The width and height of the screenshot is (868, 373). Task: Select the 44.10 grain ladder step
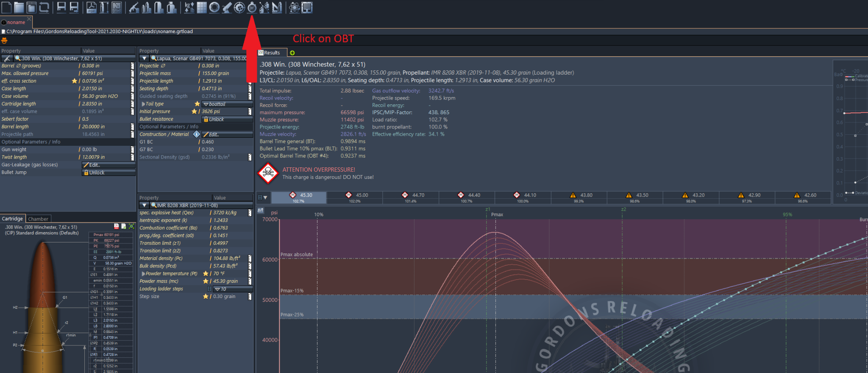[x=523, y=198]
